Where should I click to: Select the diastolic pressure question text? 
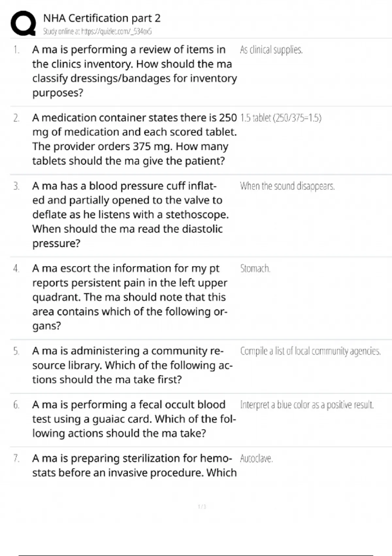130,214
